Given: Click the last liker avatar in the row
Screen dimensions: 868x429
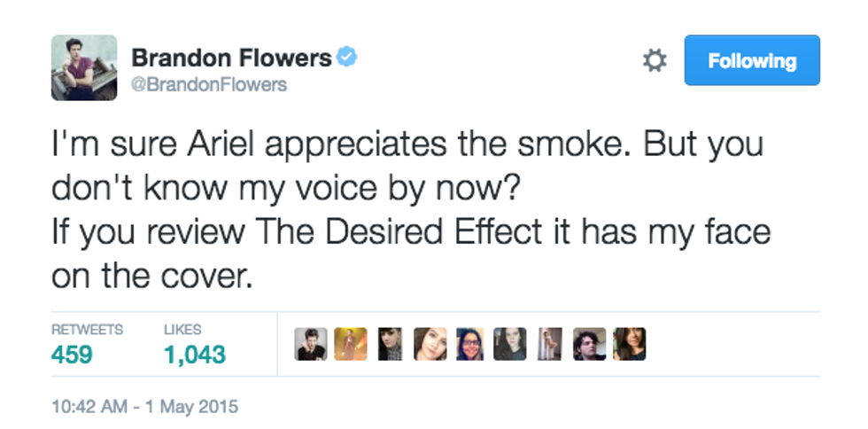Looking at the screenshot, I should (x=630, y=344).
